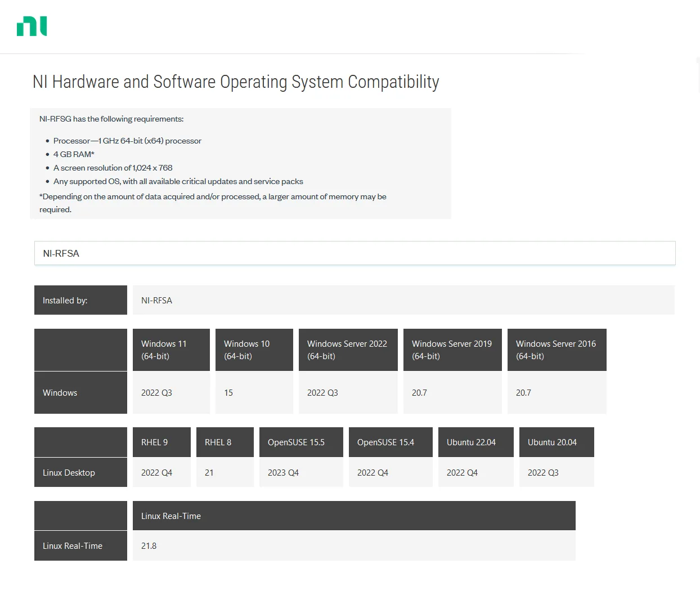Select the Linux Desktop row label
700x604 pixels.
coord(80,472)
